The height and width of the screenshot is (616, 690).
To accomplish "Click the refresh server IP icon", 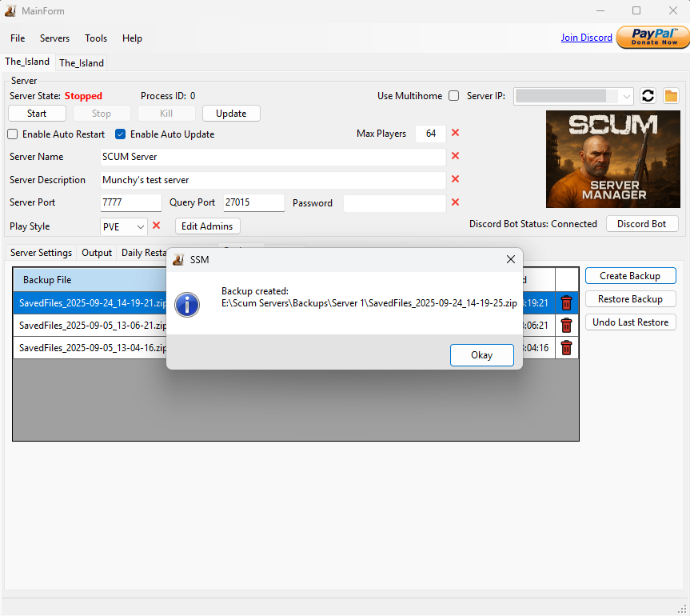I will pyautogui.click(x=648, y=96).
